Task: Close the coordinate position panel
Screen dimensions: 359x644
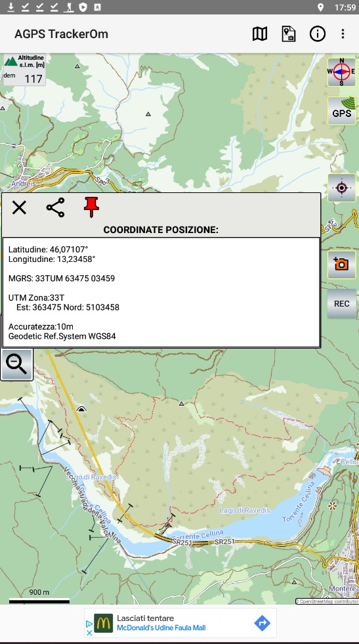Action: (19, 208)
